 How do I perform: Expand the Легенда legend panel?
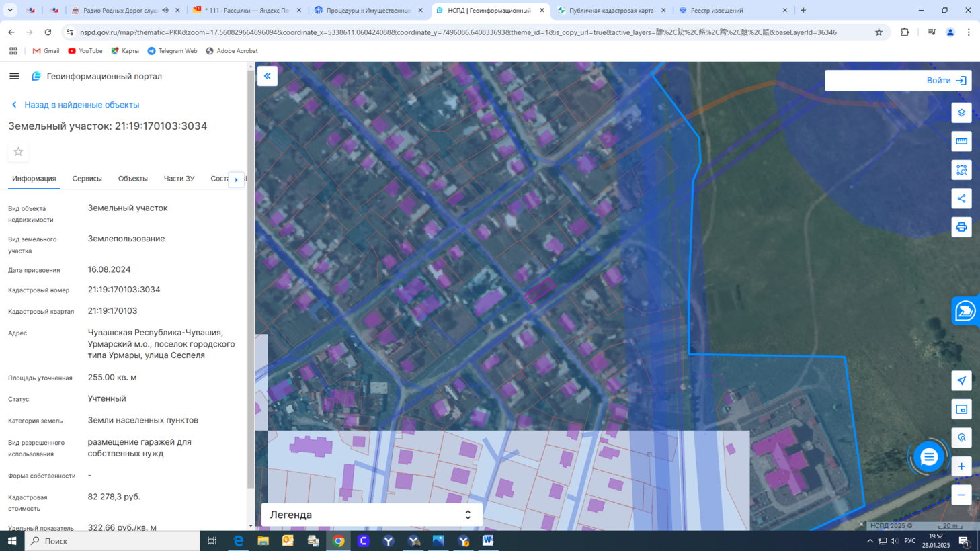pos(372,515)
